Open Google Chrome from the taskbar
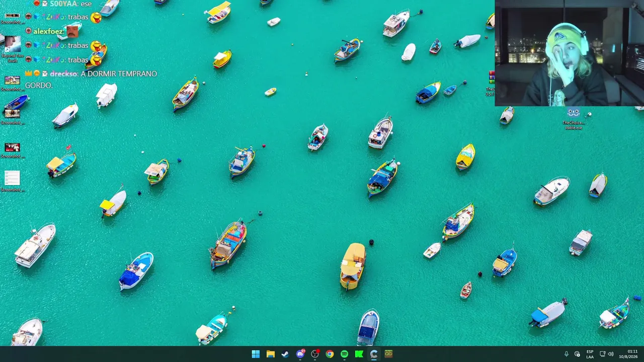 [x=330, y=354]
